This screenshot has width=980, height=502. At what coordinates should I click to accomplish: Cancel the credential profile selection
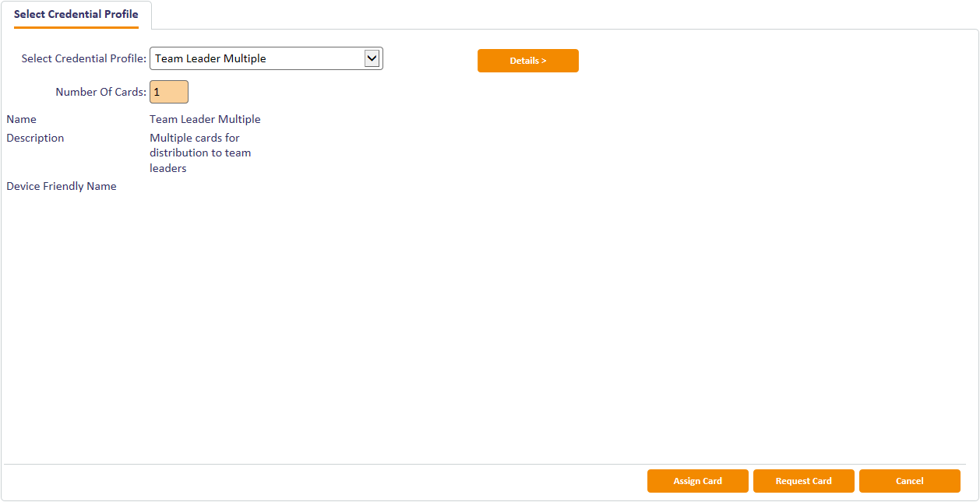[909, 481]
